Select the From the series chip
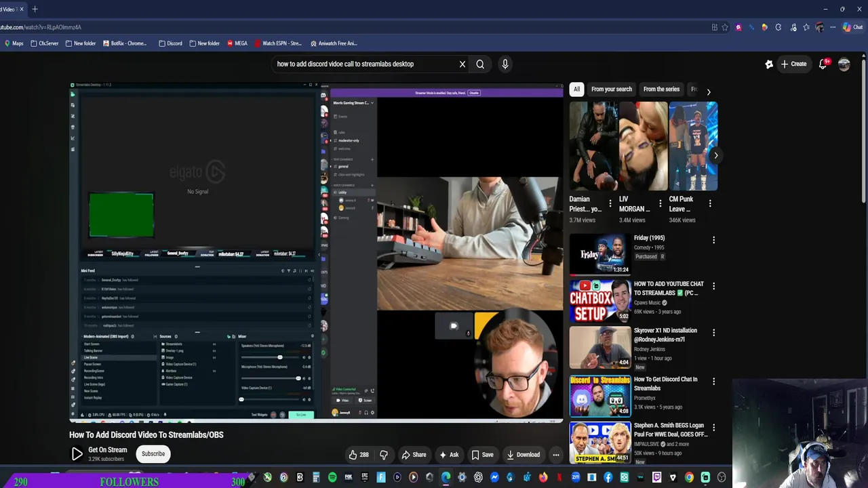 pos(661,89)
